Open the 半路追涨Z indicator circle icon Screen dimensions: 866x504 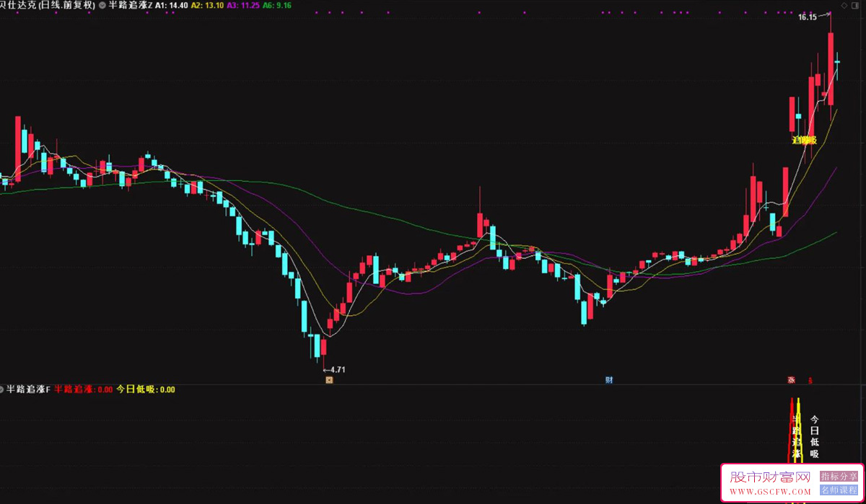[102, 5]
